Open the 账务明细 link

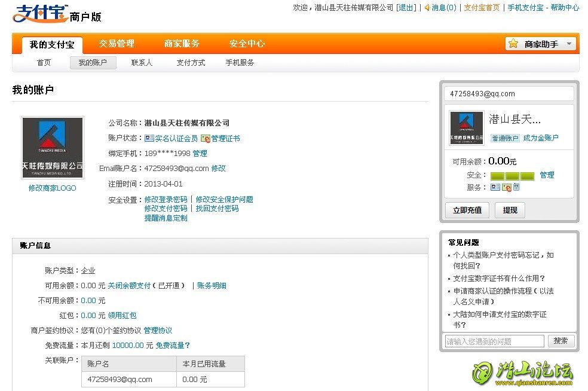(x=212, y=286)
